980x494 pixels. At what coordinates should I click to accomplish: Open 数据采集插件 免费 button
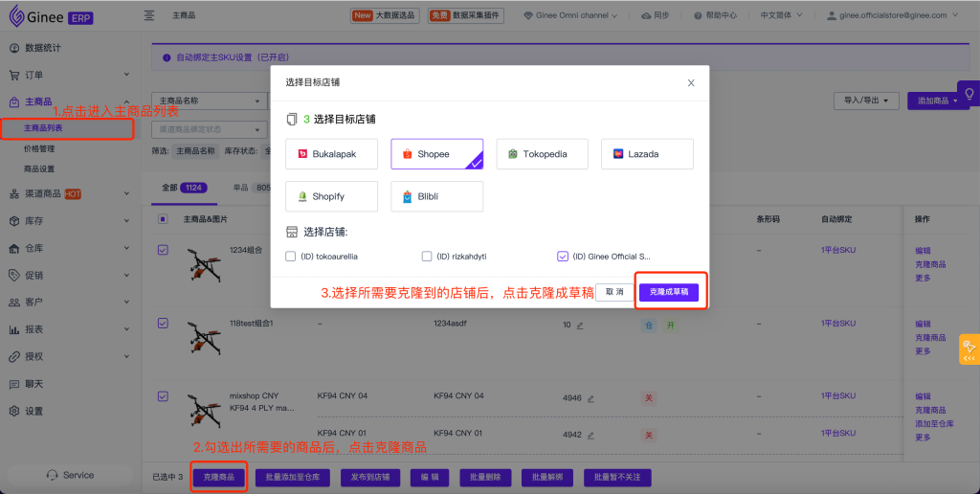[x=466, y=15]
